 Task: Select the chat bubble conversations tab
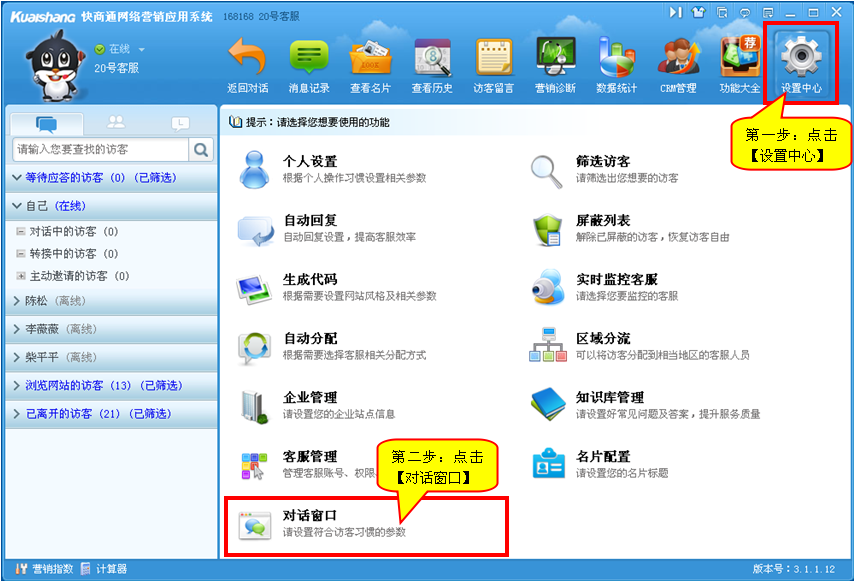(x=47, y=123)
